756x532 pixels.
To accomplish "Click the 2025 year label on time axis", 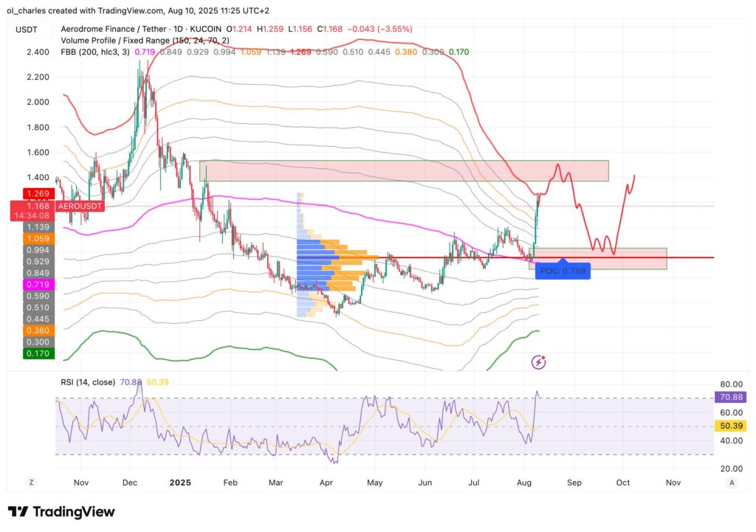I will click(179, 483).
